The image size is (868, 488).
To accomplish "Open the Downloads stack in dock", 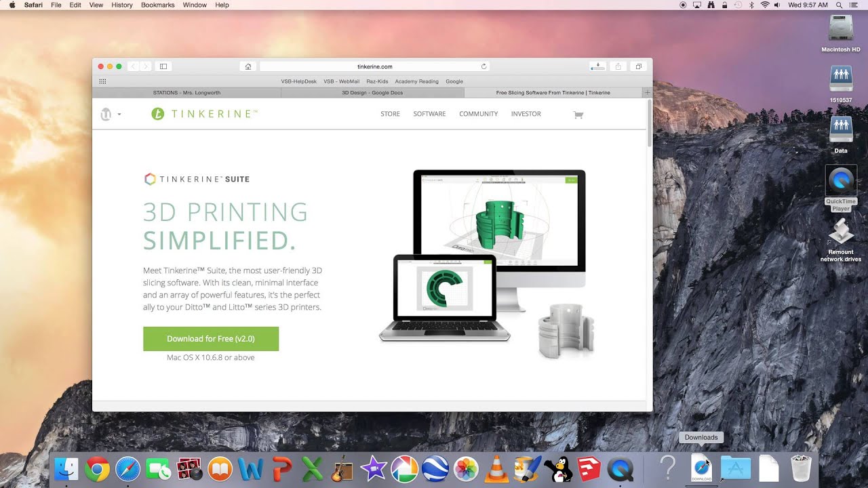I will click(701, 468).
